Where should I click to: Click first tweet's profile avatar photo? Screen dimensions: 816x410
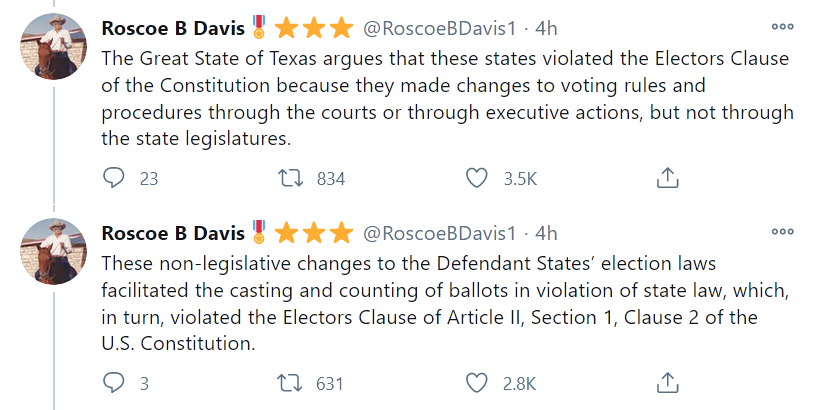tap(56, 48)
